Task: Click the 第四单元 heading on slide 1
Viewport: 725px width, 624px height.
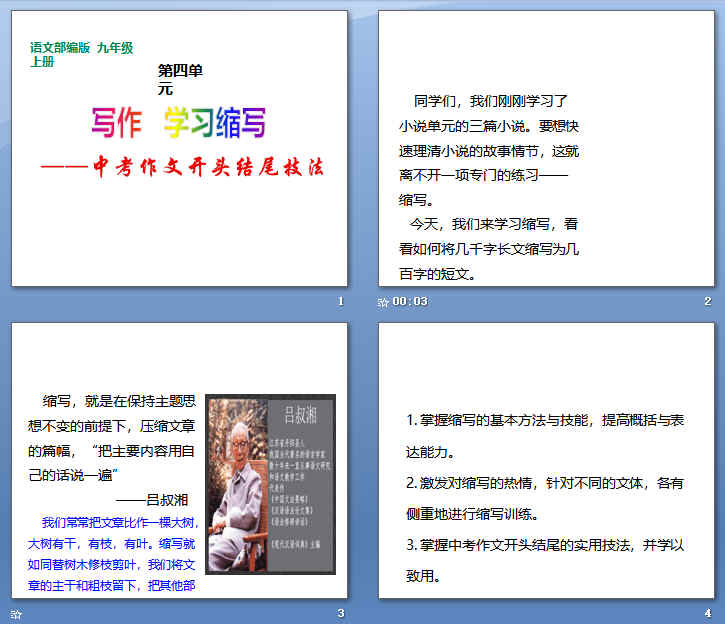Action: pos(180,79)
